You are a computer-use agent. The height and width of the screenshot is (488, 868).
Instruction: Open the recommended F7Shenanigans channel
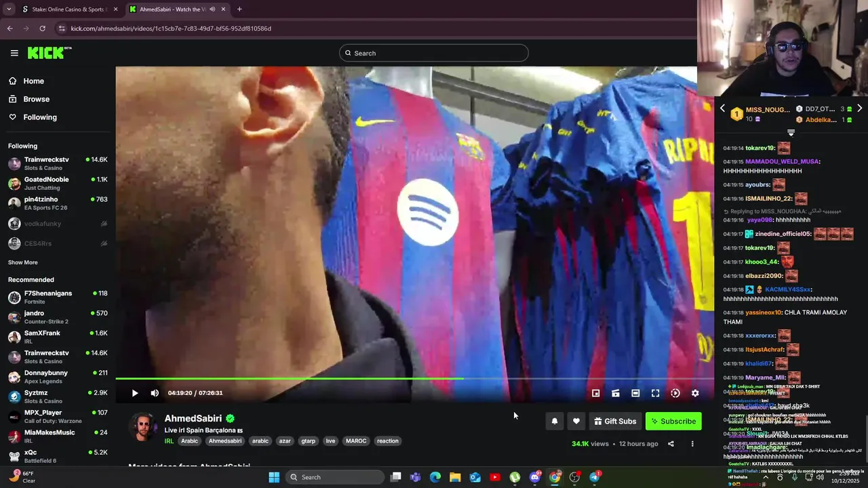(x=58, y=297)
